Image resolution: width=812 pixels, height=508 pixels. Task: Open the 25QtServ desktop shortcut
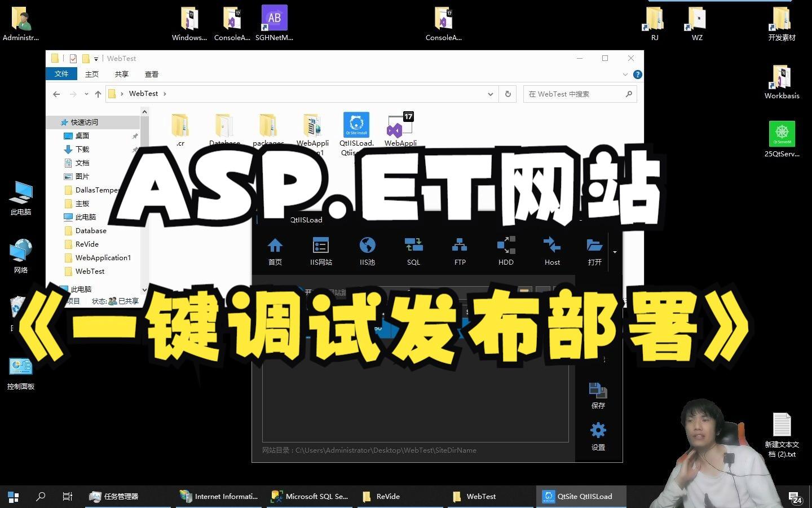782,139
